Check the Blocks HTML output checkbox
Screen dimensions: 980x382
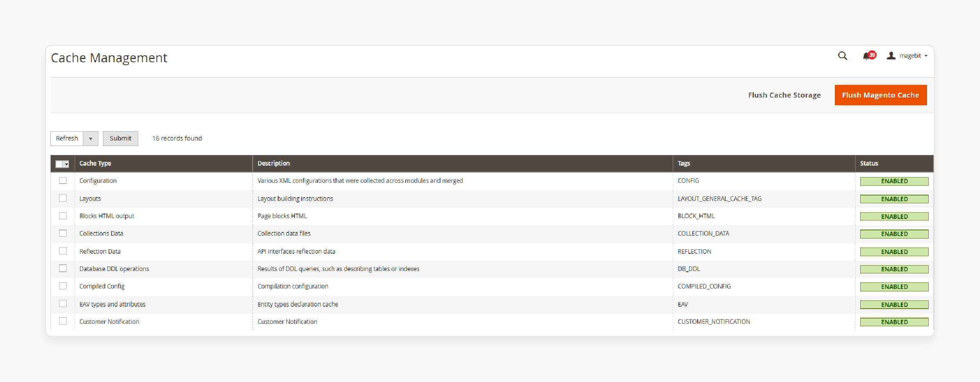63,216
